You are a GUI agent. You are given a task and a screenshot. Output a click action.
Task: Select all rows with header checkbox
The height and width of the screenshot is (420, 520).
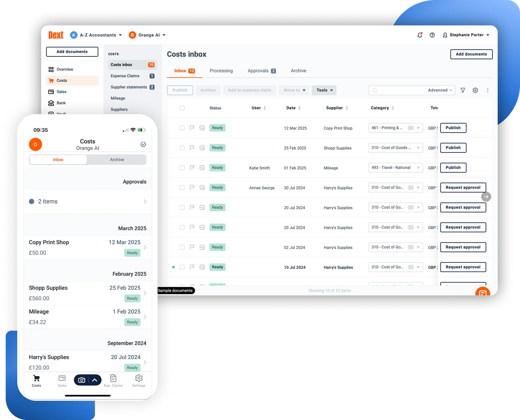click(182, 108)
